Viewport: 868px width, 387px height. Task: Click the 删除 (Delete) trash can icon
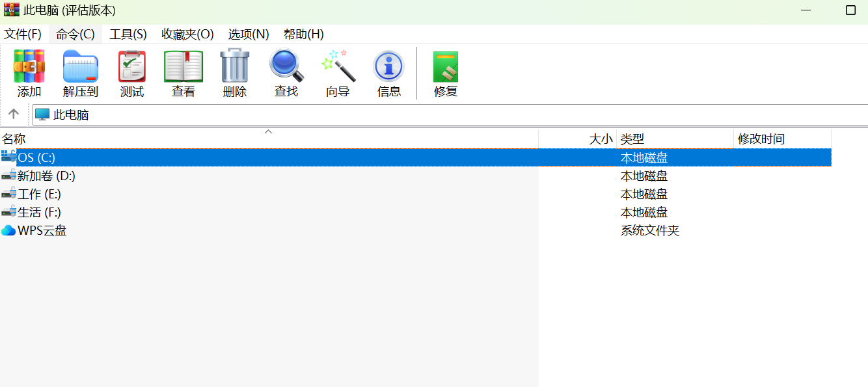pos(235,66)
